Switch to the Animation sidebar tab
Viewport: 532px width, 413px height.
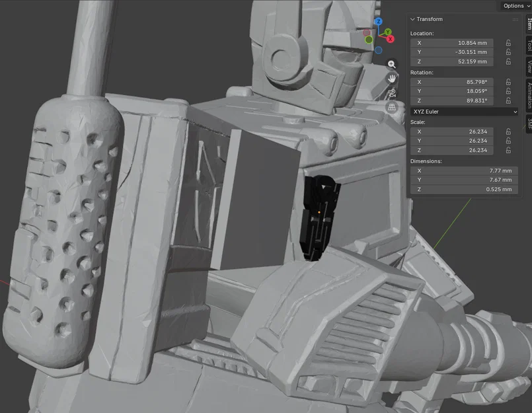tap(529, 95)
